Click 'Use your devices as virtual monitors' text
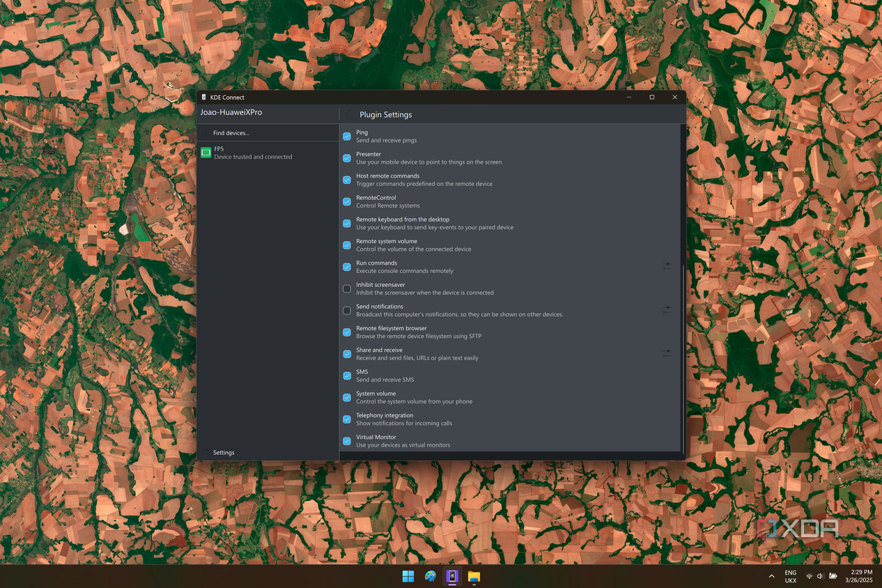882x588 pixels. 403,445
